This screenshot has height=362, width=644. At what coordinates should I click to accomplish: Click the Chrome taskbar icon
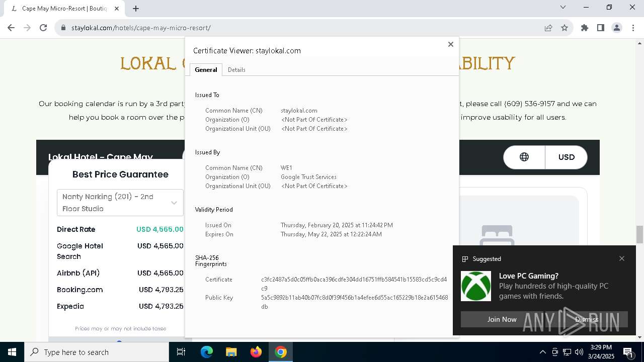point(281,352)
